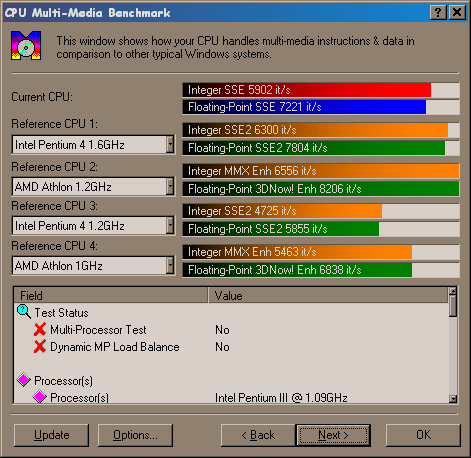This screenshot has width=471, height=458.
Task: Click the Update button
Action: click(52, 435)
